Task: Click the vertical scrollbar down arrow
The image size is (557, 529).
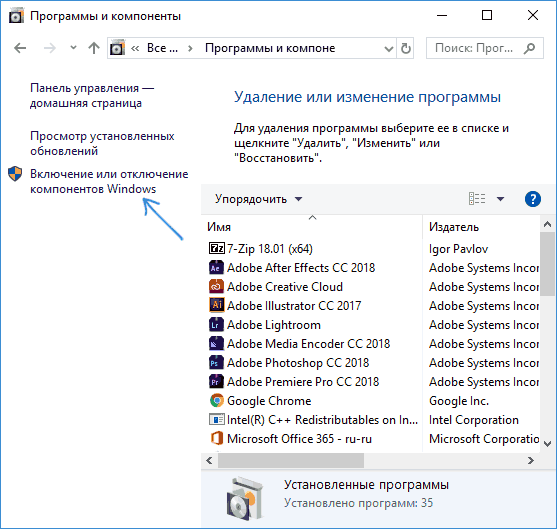Action: tap(547, 444)
